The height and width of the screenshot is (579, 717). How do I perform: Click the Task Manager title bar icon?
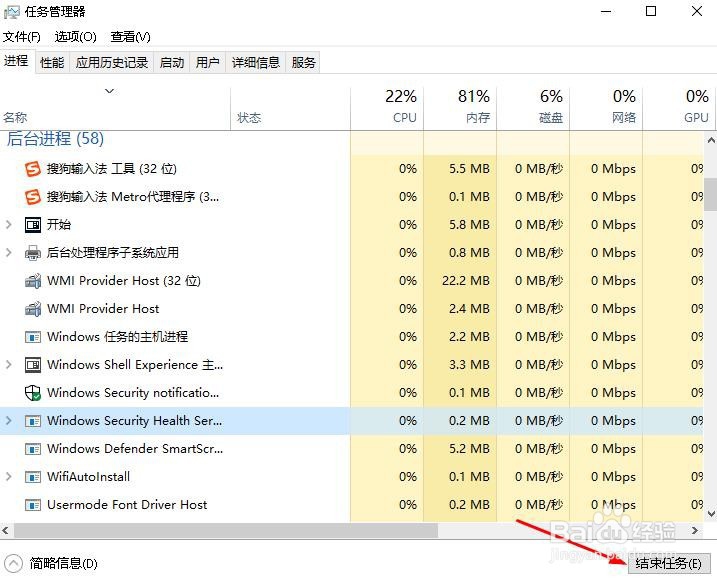[x=12, y=12]
